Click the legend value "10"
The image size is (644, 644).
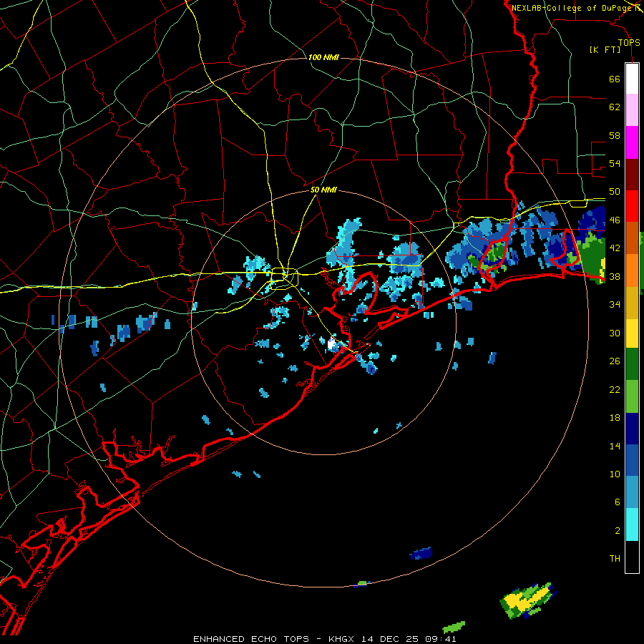click(x=615, y=474)
